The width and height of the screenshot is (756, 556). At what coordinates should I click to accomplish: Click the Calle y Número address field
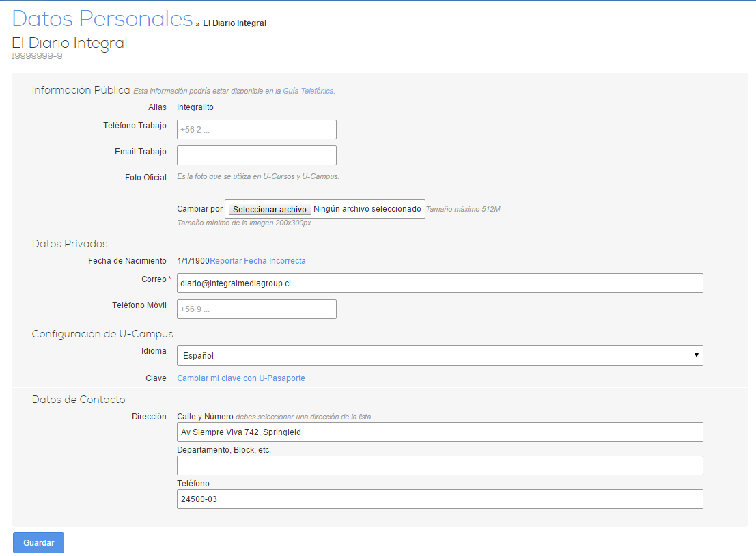tap(439, 432)
